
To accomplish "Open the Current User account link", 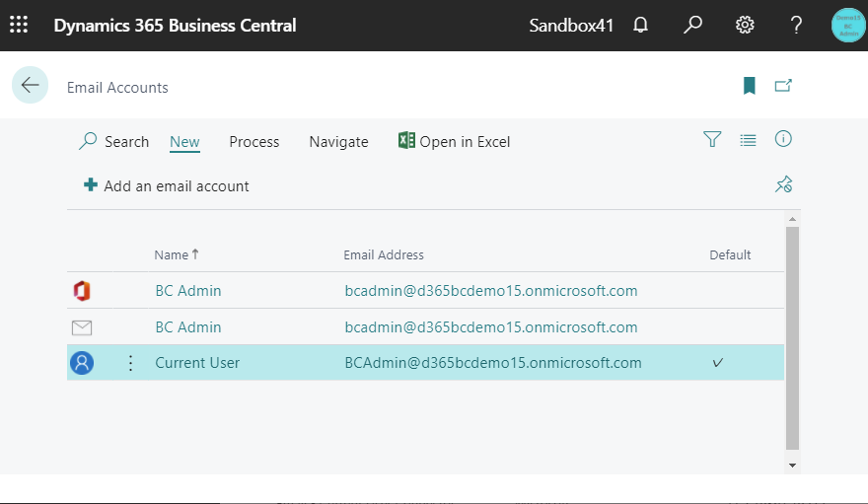I will pos(197,363).
